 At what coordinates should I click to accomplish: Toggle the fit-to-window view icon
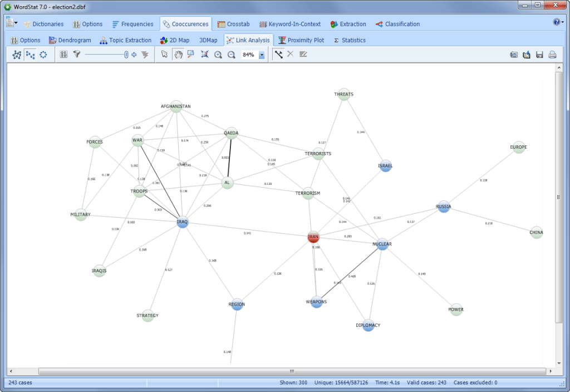point(204,55)
